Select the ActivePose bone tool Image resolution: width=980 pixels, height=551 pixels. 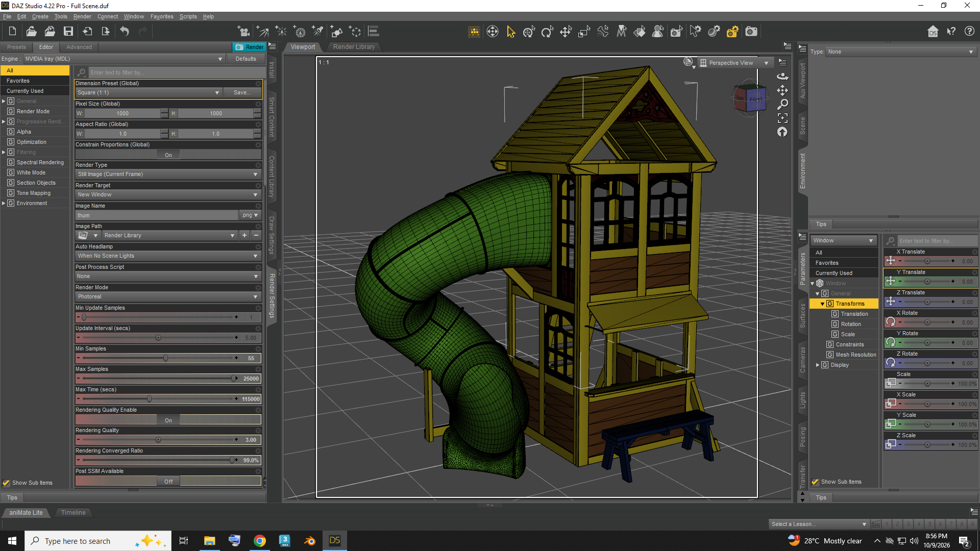603,32
